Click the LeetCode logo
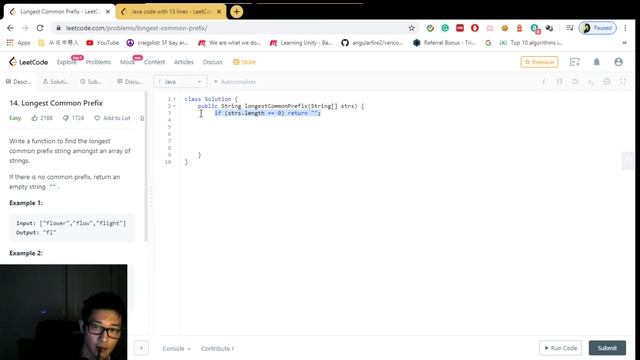This screenshot has height=360, width=640. [x=29, y=62]
